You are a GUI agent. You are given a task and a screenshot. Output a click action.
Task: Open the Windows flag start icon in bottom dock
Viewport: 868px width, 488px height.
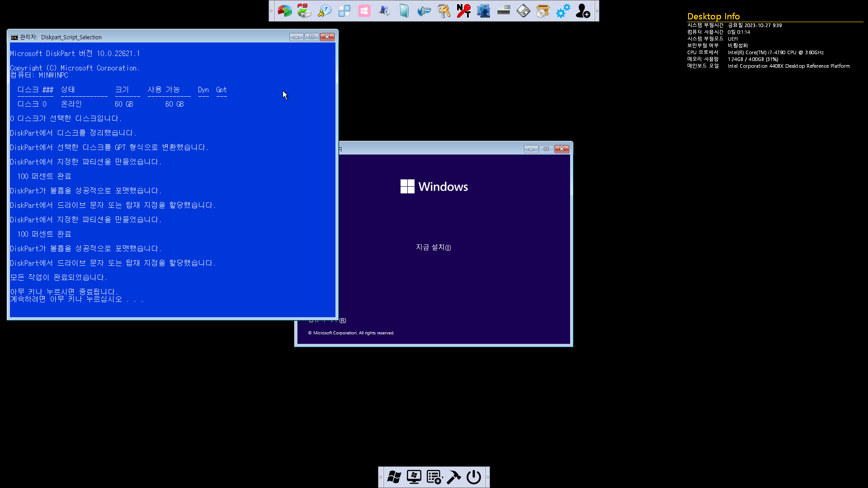click(x=394, y=477)
